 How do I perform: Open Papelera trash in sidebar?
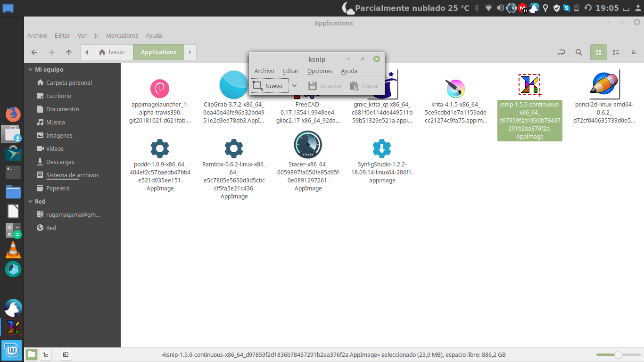[x=58, y=188]
